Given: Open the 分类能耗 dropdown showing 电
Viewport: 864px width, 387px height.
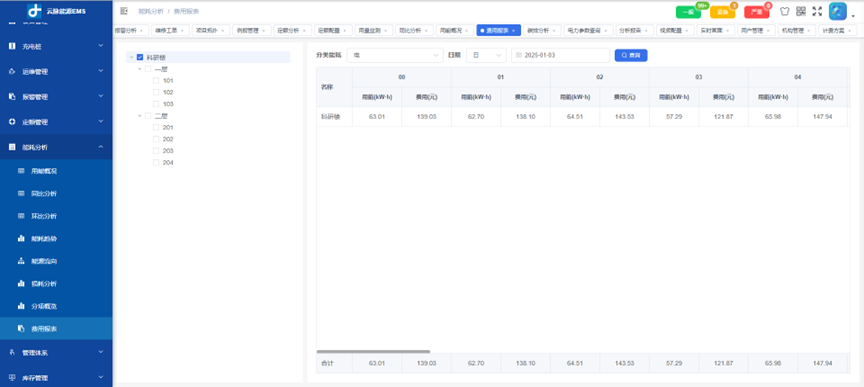Looking at the screenshot, I should click(x=395, y=55).
